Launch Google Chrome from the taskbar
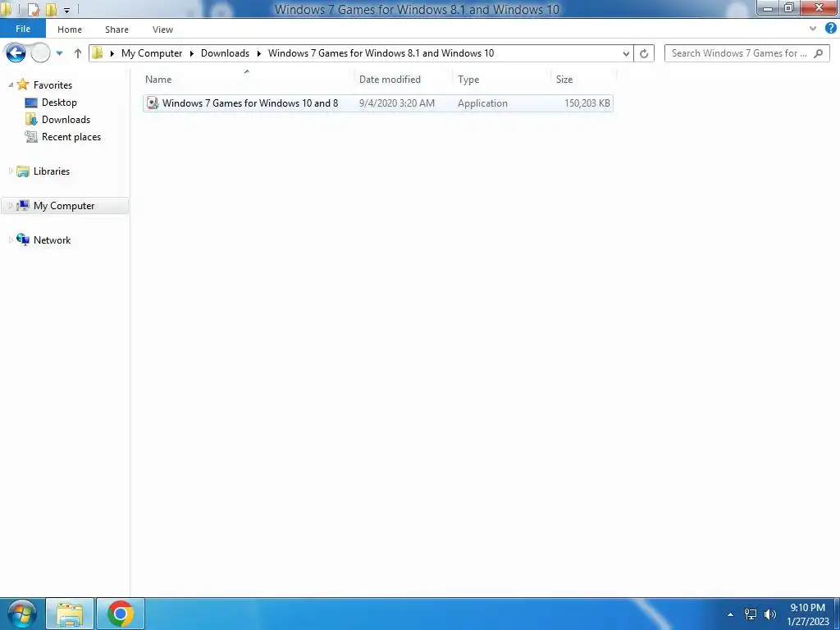The image size is (840, 630). pyautogui.click(x=121, y=614)
